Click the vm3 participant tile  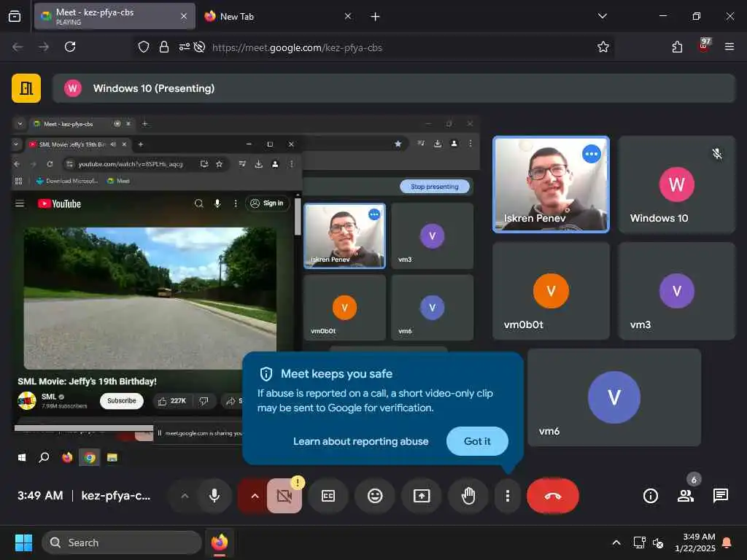pyautogui.click(x=676, y=290)
